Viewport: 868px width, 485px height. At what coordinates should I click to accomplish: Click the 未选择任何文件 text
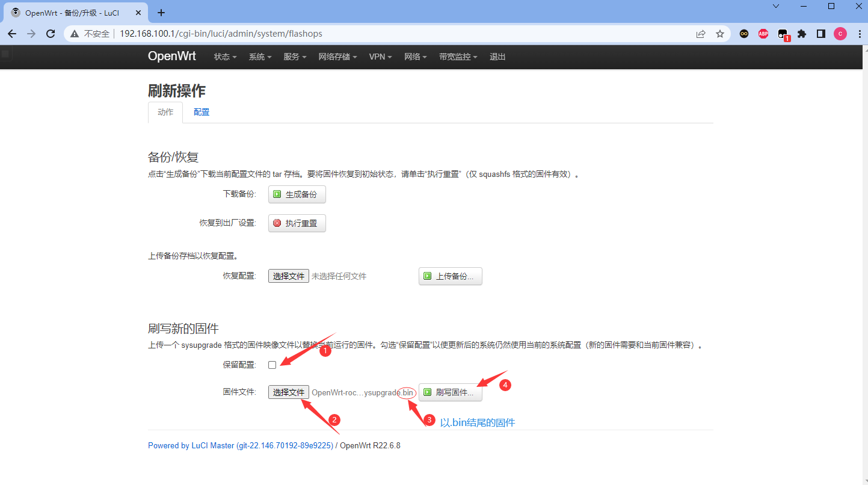[x=339, y=276]
